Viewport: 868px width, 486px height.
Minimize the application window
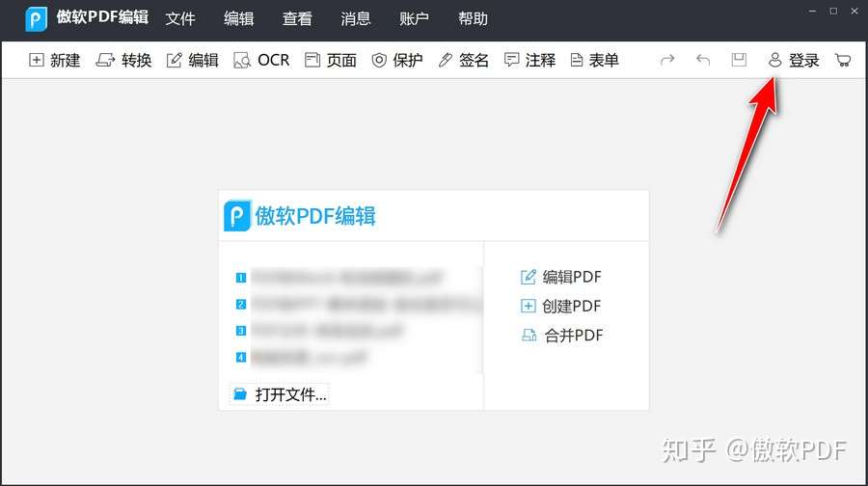click(x=812, y=11)
